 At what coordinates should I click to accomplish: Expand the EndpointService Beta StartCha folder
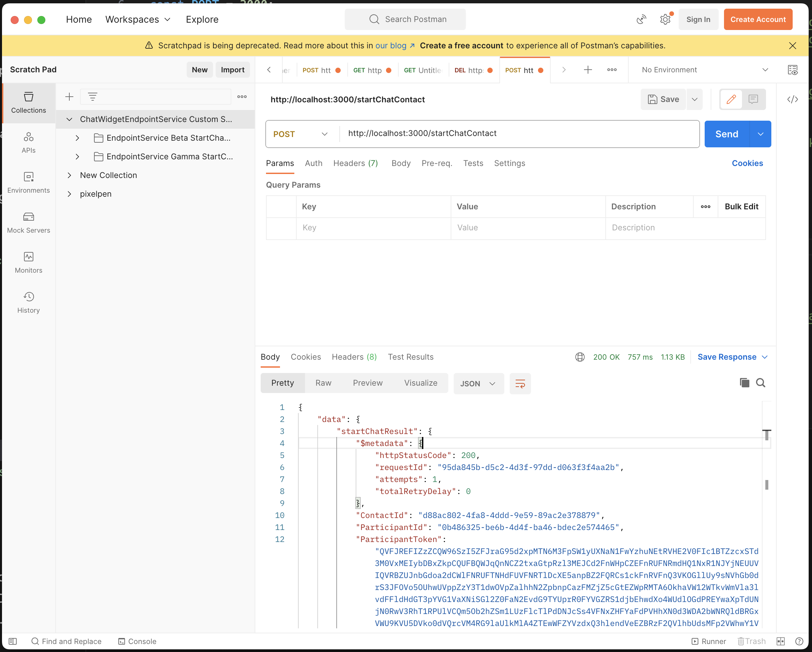[77, 138]
